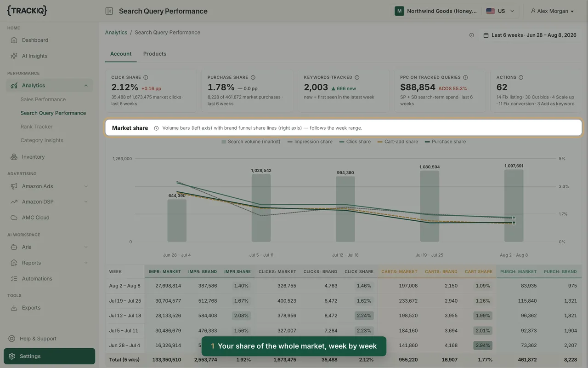Open Rank Tracker submenu item
588x368 pixels.
tap(36, 126)
